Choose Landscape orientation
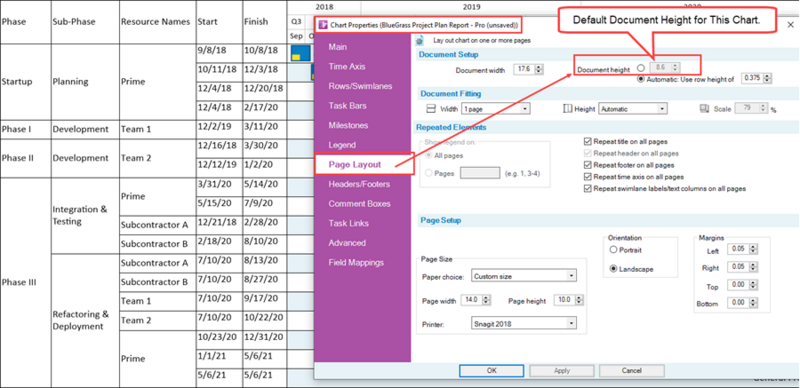Image resolution: width=800 pixels, height=388 pixels. 613,269
